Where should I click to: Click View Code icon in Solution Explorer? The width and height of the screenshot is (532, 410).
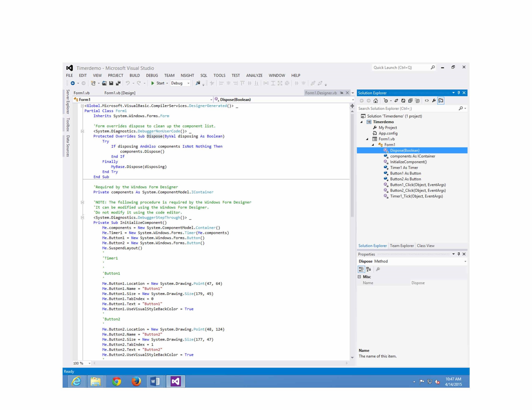click(426, 101)
